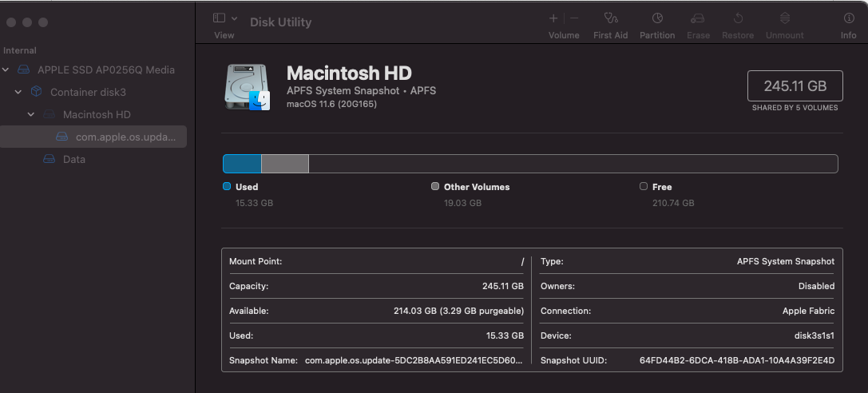Click the 'Internal' sidebar section header
The height and width of the screenshot is (393, 868).
click(x=20, y=50)
